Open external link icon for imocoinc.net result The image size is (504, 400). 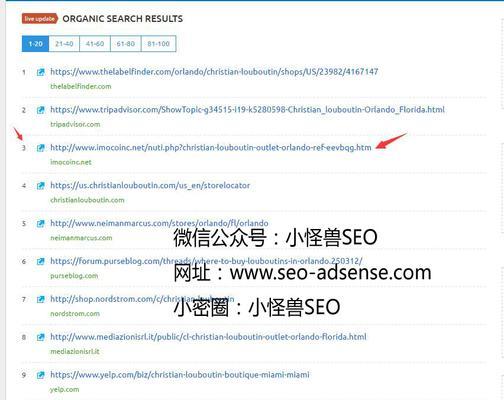(40, 148)
